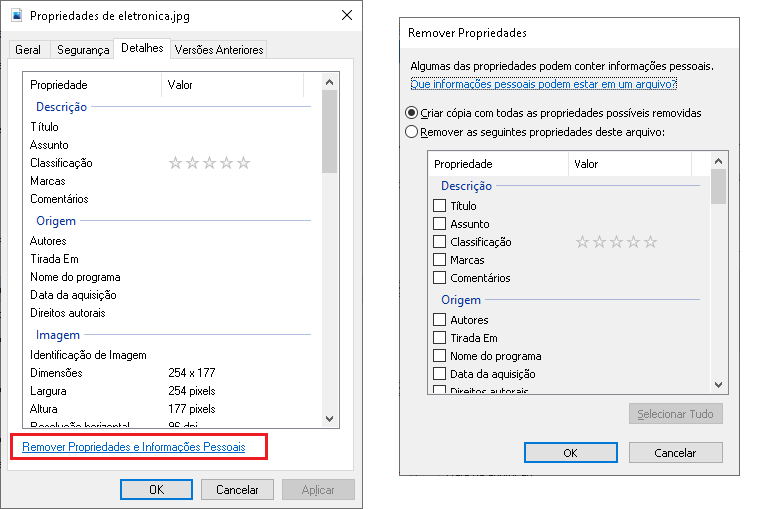Click the eletronica.jpg file icon in title bar
The height and width of the screenshot is (509, 759).
point(17,15)
